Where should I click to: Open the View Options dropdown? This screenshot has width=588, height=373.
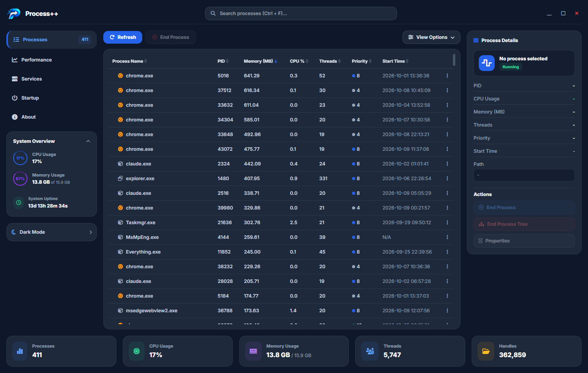[431, 37]
